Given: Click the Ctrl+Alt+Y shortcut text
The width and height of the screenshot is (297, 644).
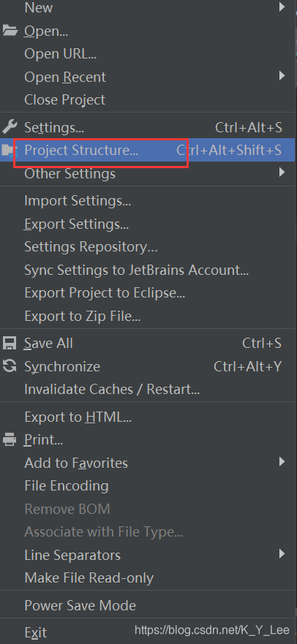Looking at the screenshot, I should point(248,366).
